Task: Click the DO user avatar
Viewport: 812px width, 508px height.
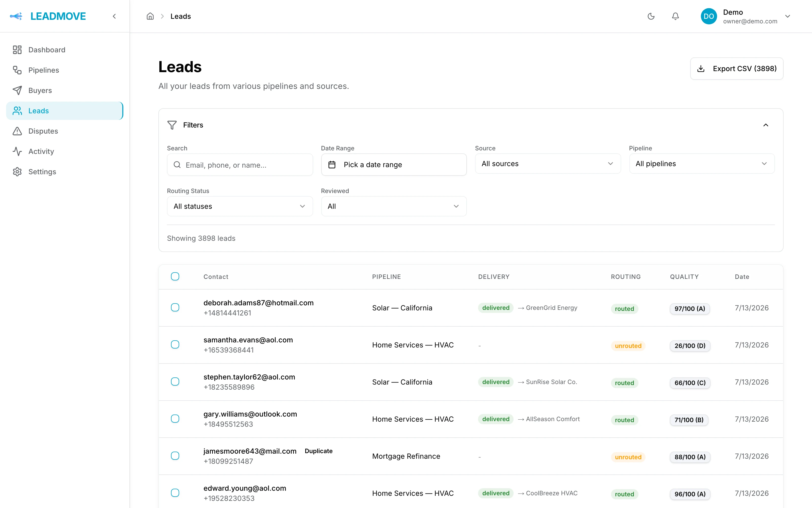Action: click(x=709, y=16)
